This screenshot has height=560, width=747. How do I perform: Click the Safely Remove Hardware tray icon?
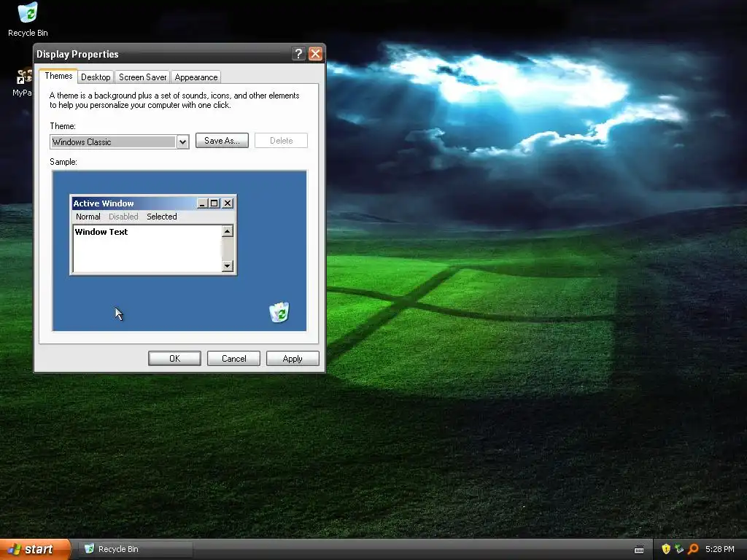click(679, 549)
